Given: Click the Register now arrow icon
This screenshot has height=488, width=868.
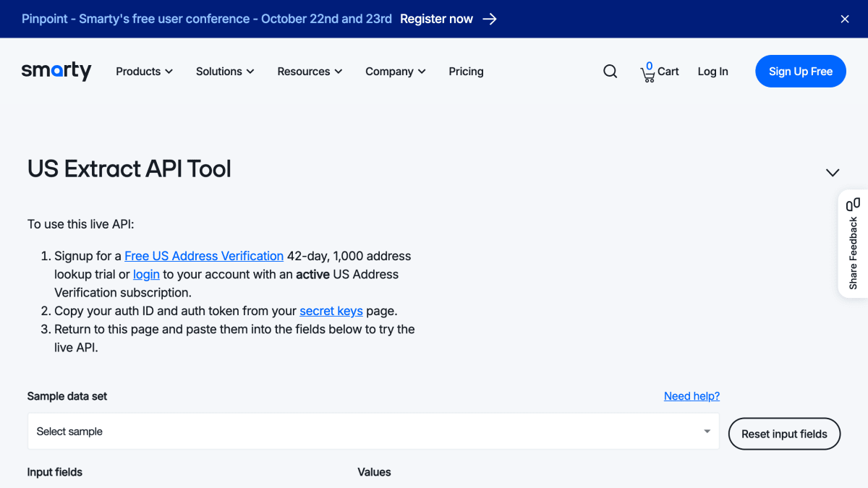Looking at the screenshot, I should [490, 19].
